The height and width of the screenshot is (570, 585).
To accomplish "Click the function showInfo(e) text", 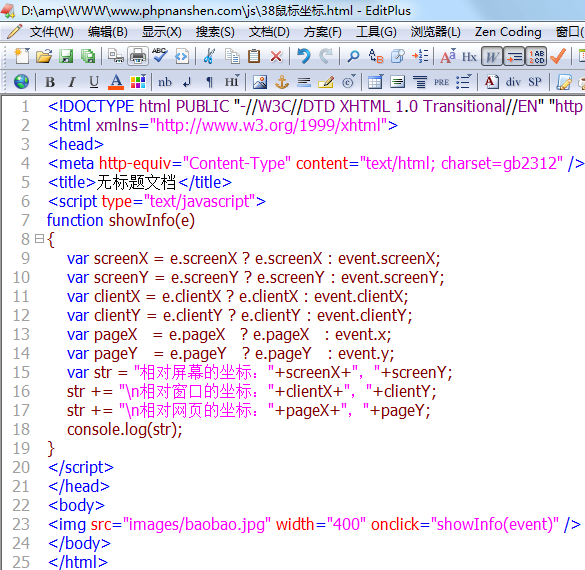I will 121,220.
